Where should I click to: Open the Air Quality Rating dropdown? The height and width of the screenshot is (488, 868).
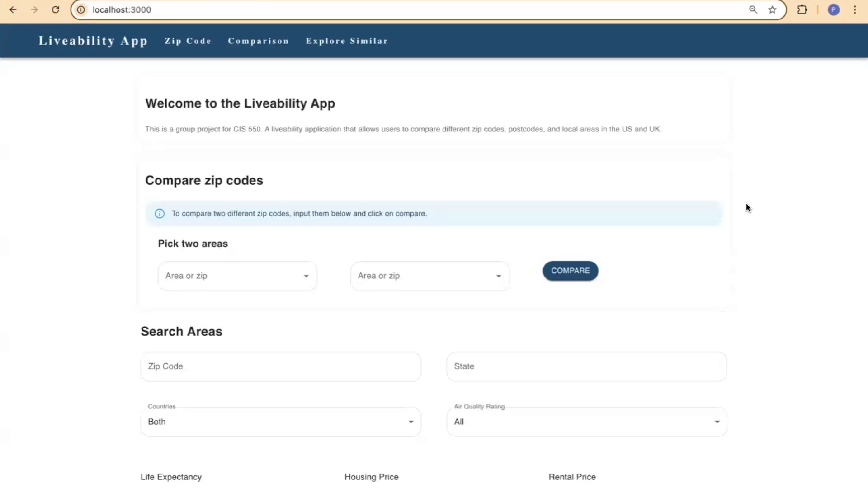tap(587, 421)
